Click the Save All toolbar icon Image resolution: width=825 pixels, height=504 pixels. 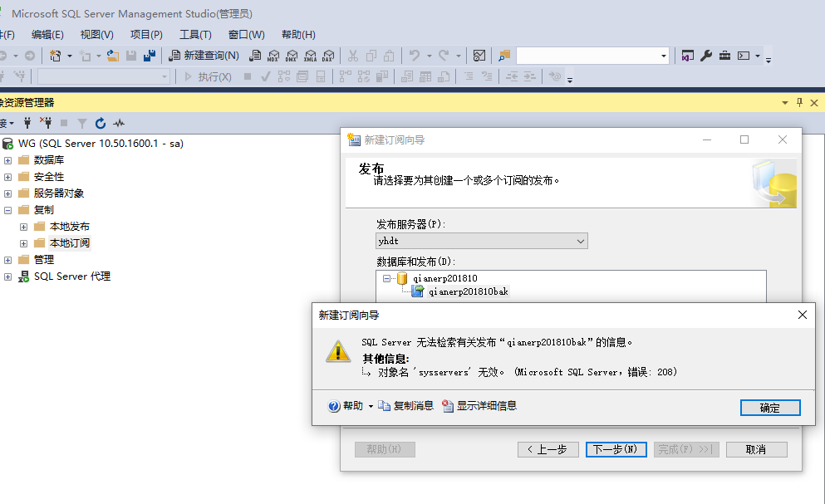point(150,56)
